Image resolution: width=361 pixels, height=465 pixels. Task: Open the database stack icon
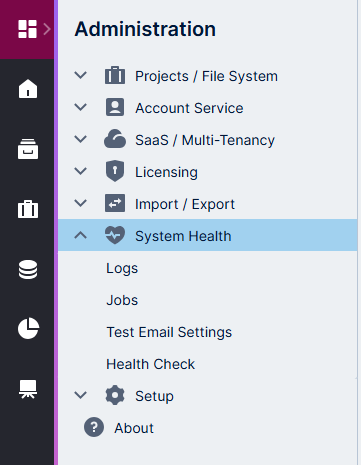click(x=28, y=269)
